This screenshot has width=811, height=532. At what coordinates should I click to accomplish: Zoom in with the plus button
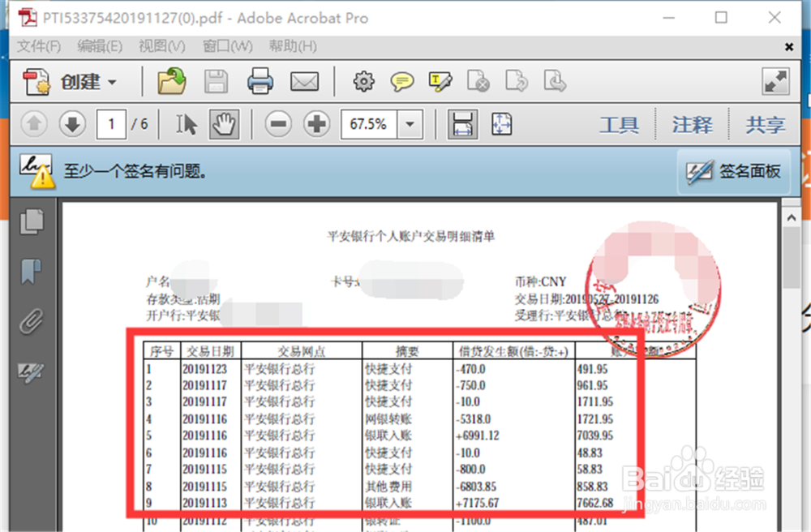click(x=316, y=124)
